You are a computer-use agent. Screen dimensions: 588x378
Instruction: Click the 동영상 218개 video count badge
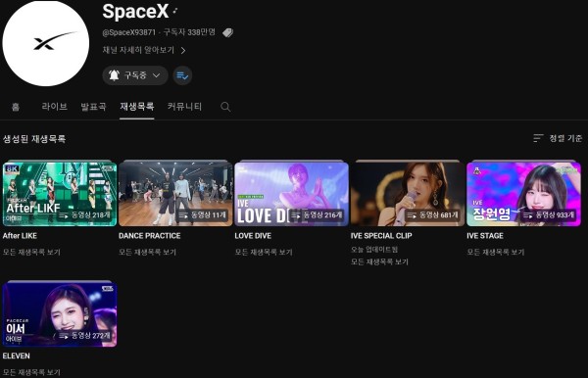coord(84,215)
